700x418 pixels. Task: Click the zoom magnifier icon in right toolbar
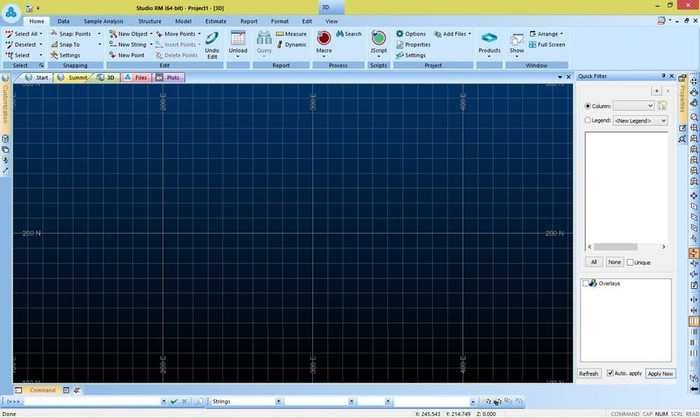tap(694, 117)
